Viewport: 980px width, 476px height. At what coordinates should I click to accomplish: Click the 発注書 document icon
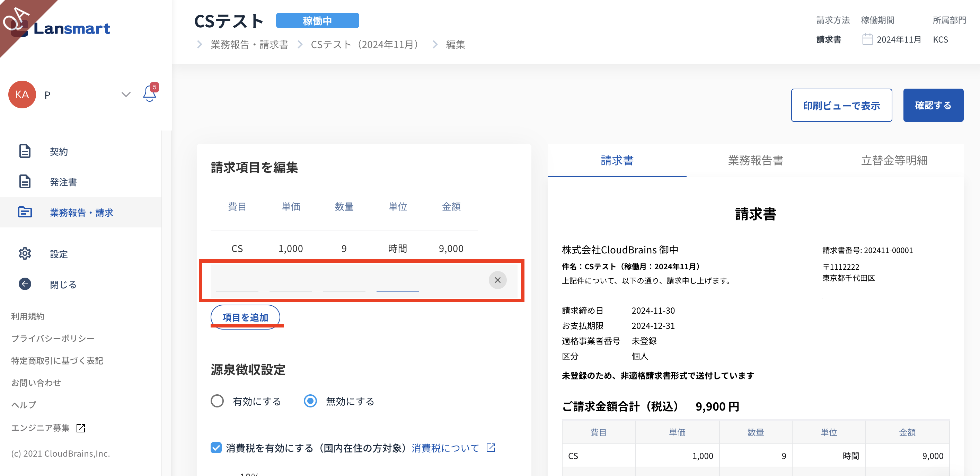[25, 182]
